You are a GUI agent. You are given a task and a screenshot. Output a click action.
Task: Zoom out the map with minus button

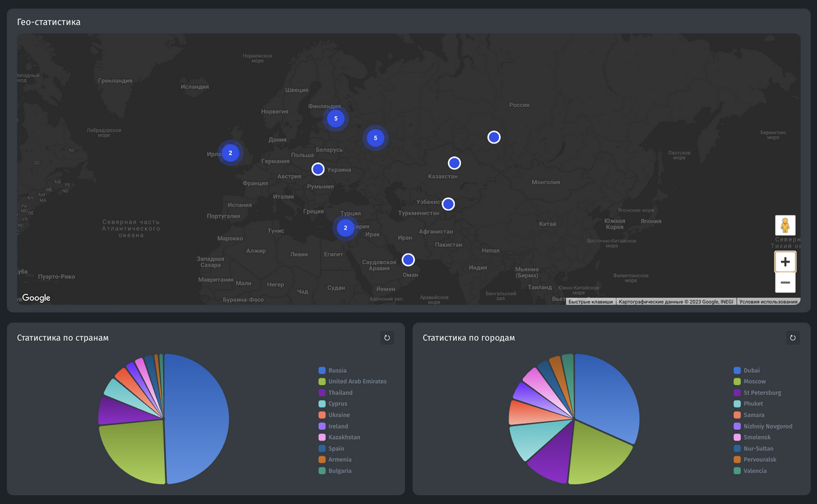point(785,282)
